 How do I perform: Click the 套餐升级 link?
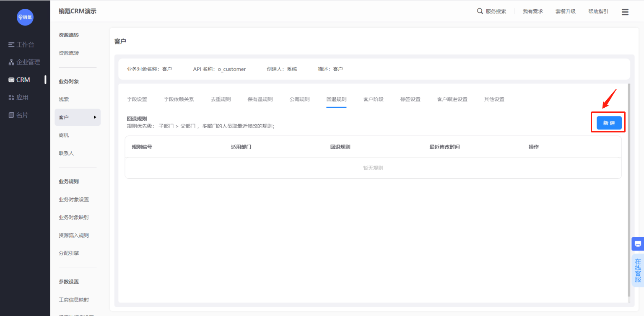pyautogui.click(x=566, y=12)
